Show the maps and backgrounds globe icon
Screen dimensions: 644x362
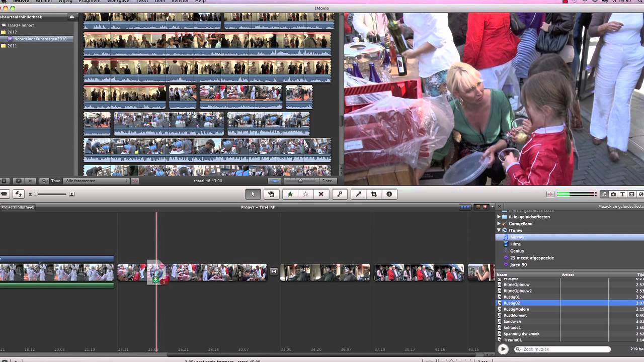[640, 194]
